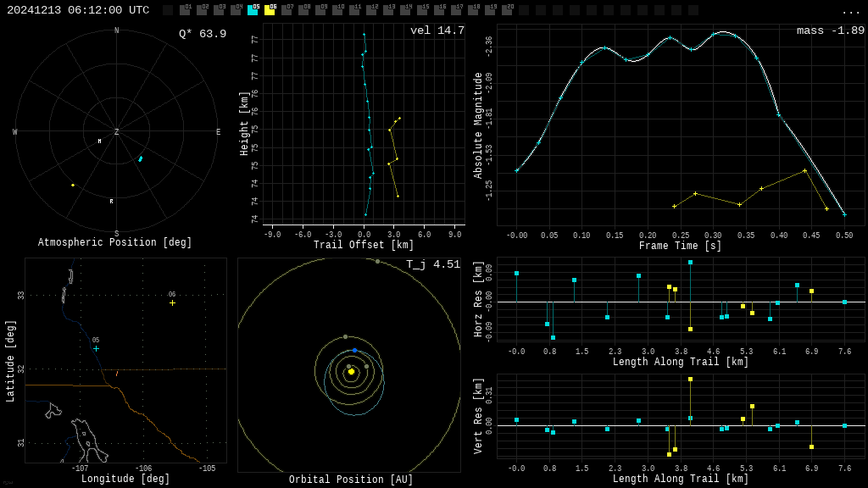Click the R marker in the polar plot

111,202
